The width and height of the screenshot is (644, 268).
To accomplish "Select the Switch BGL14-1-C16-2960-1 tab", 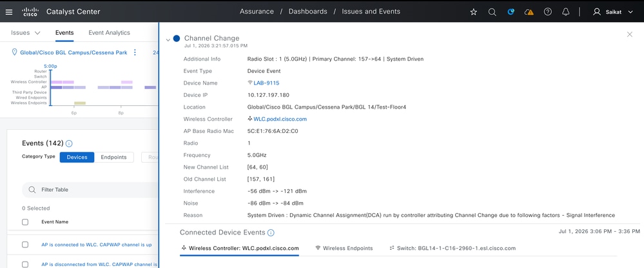I will click(x=452, y=248).
